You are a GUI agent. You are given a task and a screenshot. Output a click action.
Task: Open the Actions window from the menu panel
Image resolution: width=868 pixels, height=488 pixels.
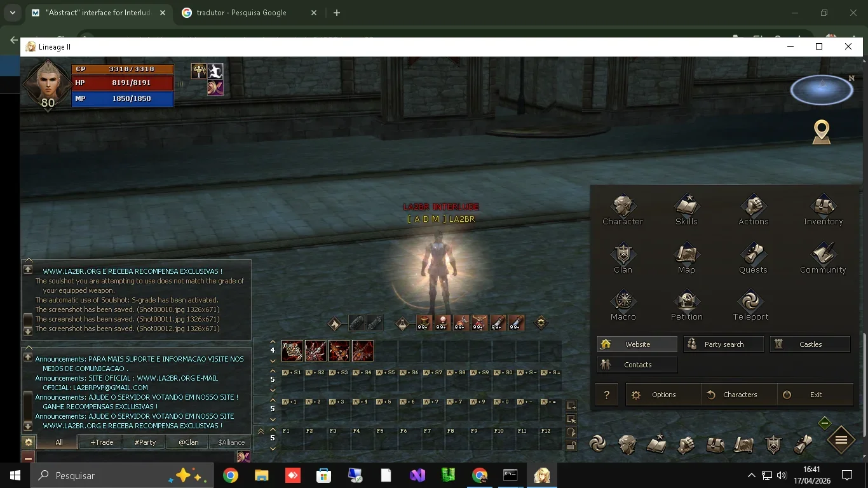(x=754, y=211)
